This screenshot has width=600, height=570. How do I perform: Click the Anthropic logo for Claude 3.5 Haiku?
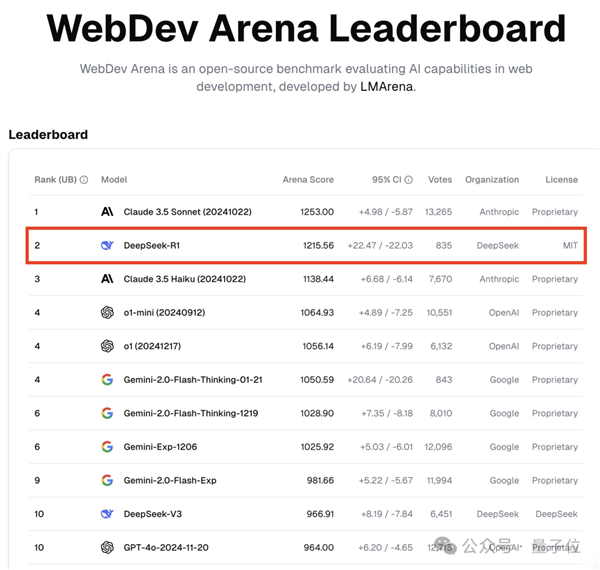107,279
